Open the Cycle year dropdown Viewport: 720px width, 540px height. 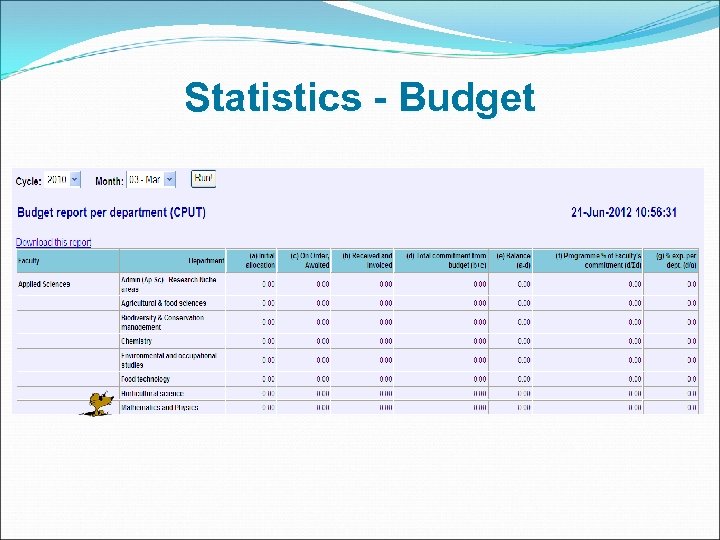point(62,180)
